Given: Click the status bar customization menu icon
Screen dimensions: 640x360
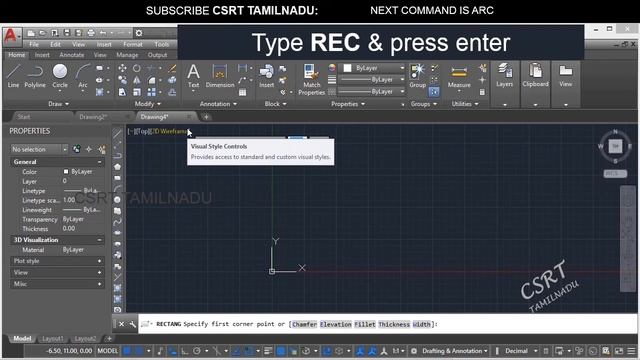Looking at the screenshot, I should tap(631, 351).
